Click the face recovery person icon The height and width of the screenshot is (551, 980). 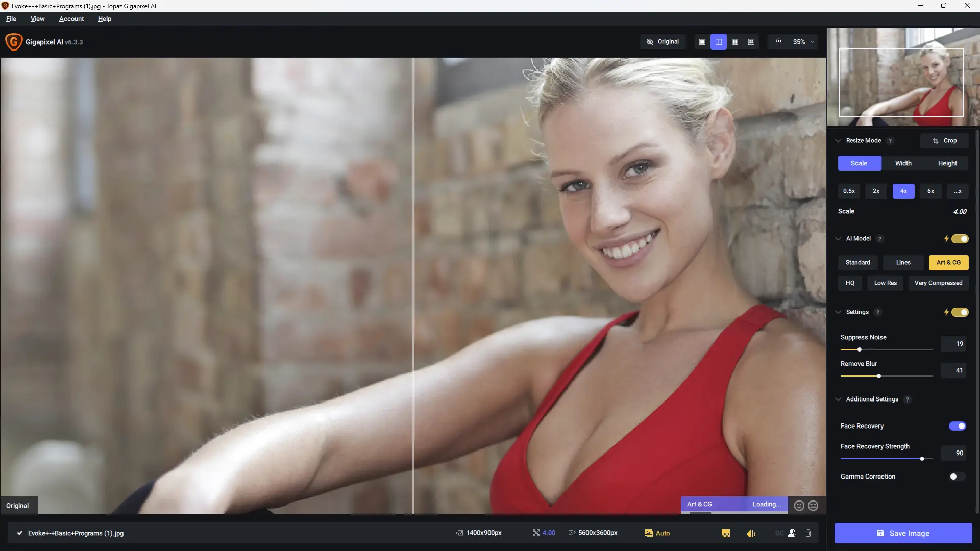(x=792, y=533)
